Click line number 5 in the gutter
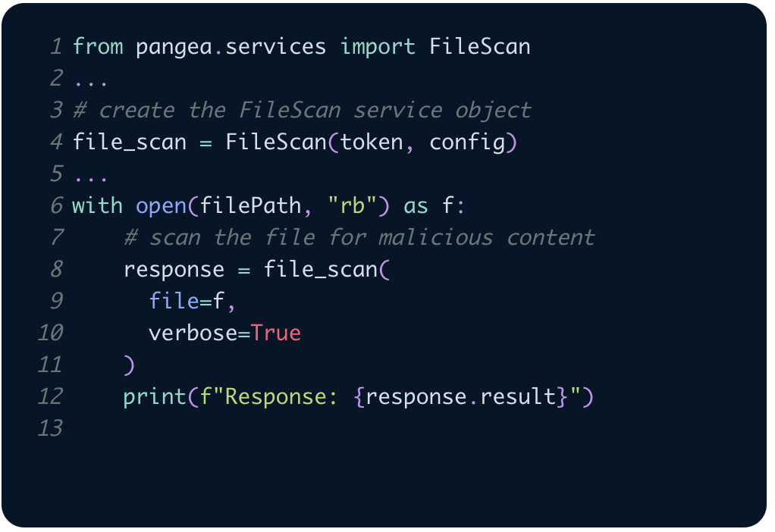This screenshot has width=775, height=532. click(x=55, y=174)
